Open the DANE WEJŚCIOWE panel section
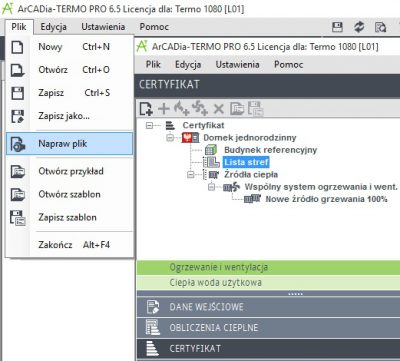The width and height of the screenshot is (400, 361). click(268, 307)
